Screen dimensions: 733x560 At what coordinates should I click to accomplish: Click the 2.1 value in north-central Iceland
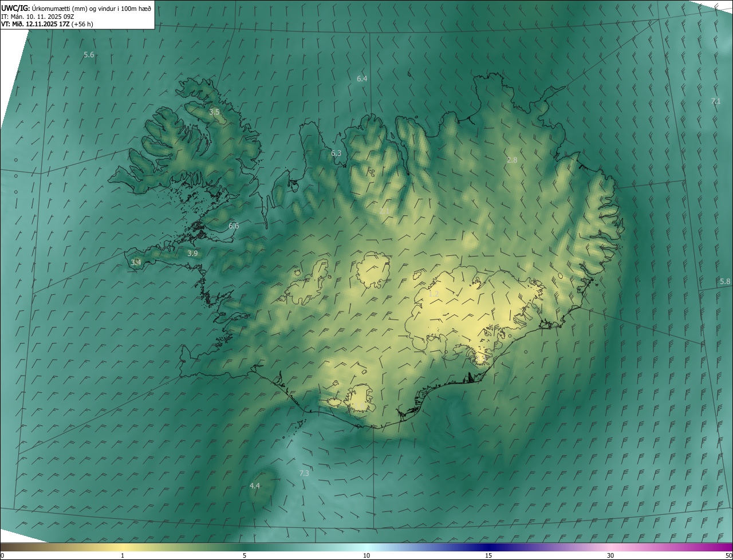[x=384, y=211]
